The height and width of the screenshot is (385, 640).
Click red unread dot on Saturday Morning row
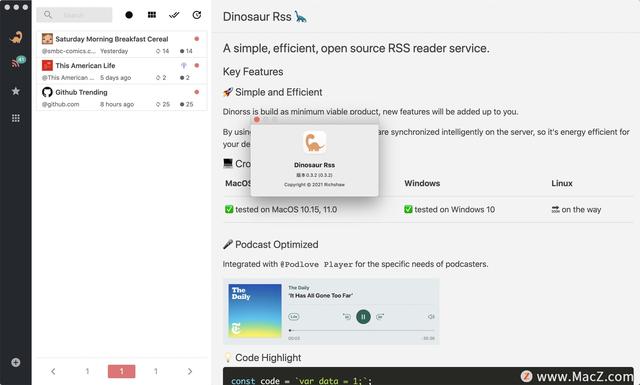point(197,39)
